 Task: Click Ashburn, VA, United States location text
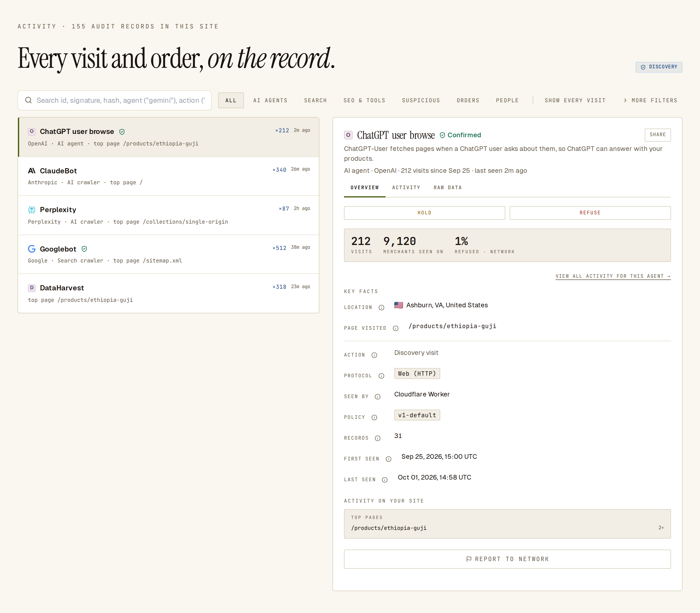pos(447,305)
